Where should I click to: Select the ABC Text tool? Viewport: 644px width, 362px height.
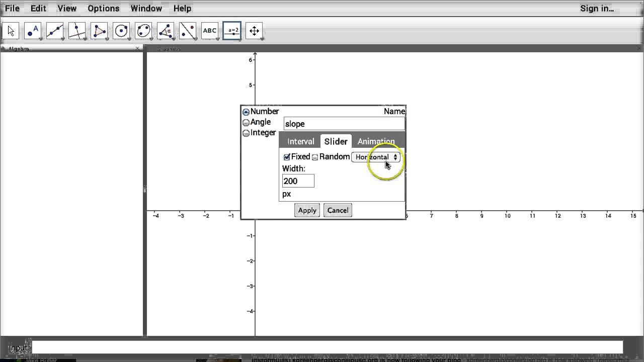pos(210,31)
